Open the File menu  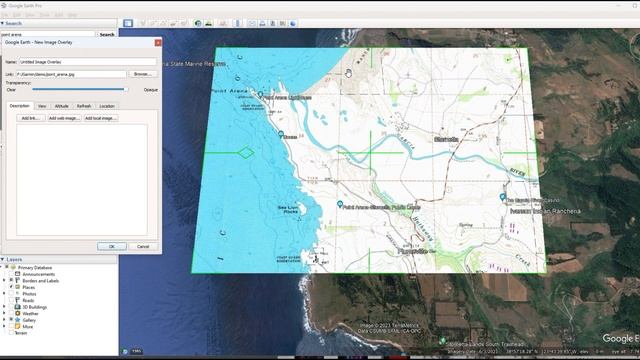(5, 15)
